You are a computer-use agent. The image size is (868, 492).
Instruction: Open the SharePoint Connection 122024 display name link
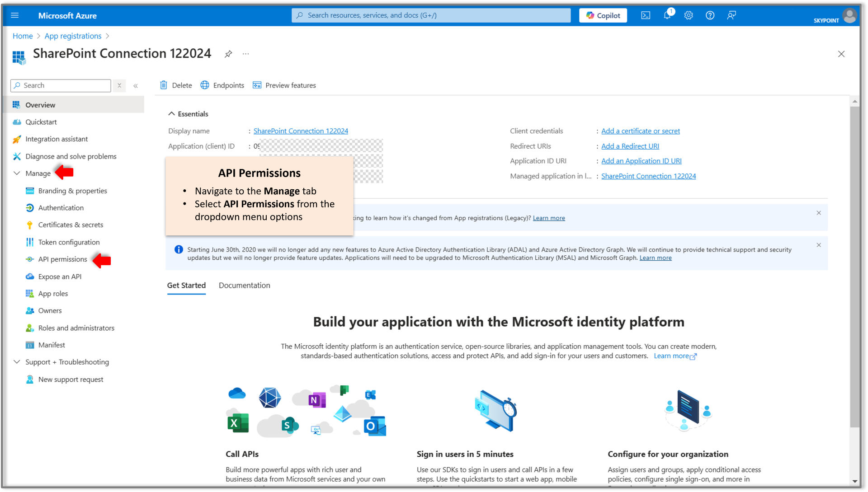(301, 131)
